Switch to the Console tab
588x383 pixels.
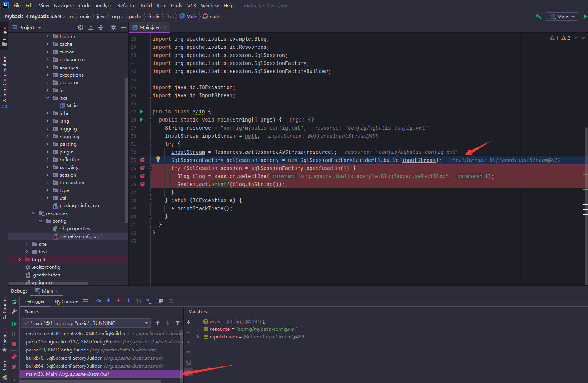tap(66, 301)
